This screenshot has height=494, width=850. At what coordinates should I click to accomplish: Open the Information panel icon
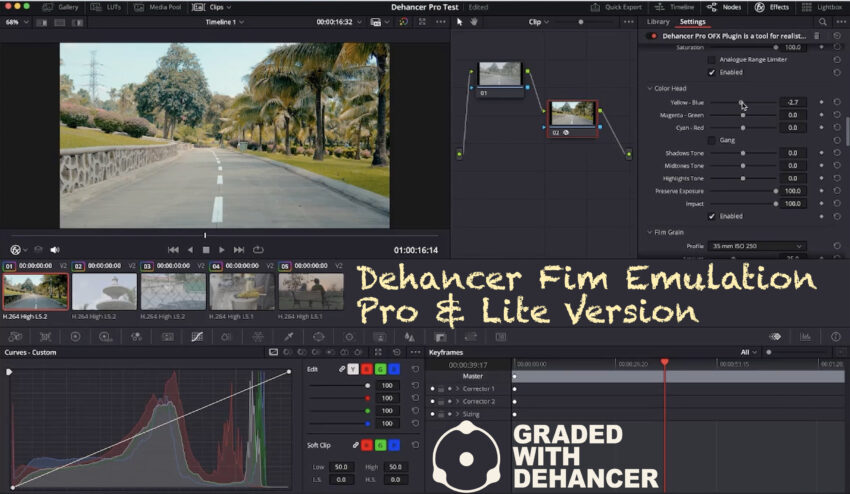tap(836, 337)
